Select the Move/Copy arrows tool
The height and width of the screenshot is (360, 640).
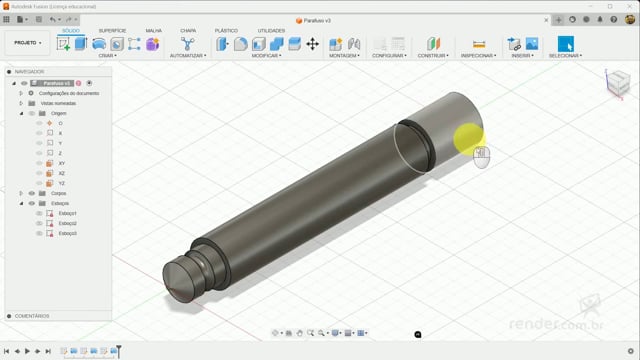pyautogui.click(x=313, y=44)
